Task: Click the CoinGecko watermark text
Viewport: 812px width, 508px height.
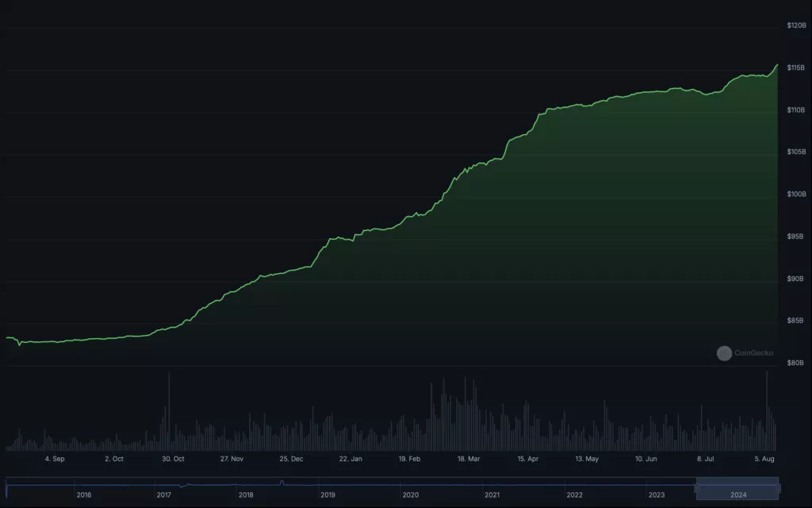Action: (753, 353)
